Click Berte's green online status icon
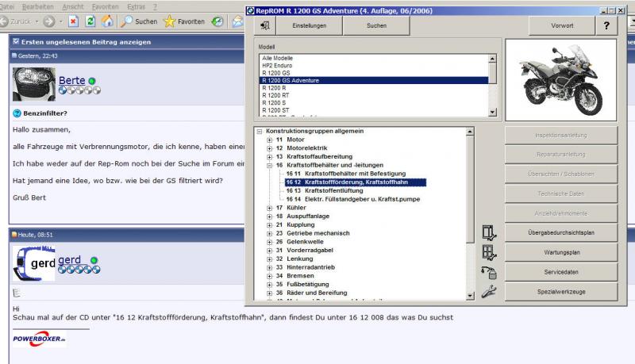635x364 pixels. (92, 81)
